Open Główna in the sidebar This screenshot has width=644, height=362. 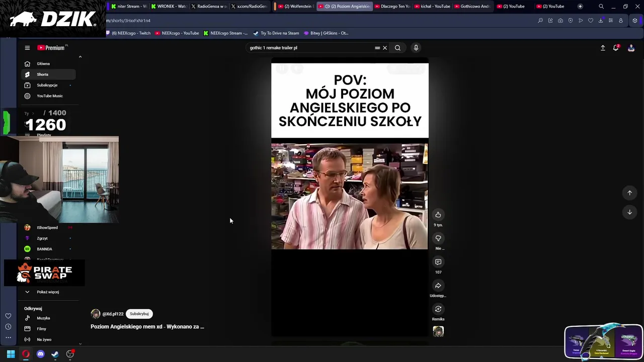(x=48, y=64)
